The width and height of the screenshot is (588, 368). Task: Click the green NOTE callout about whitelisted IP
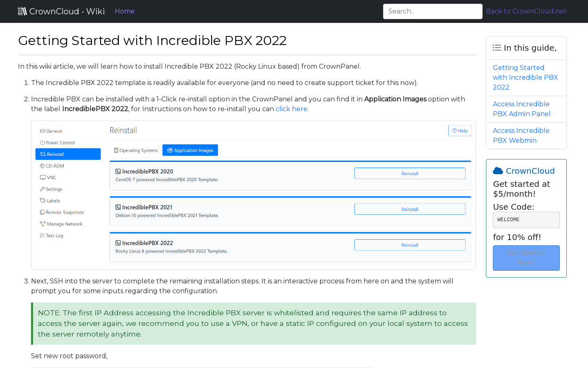pyautogui.click(x=254, y=323)
